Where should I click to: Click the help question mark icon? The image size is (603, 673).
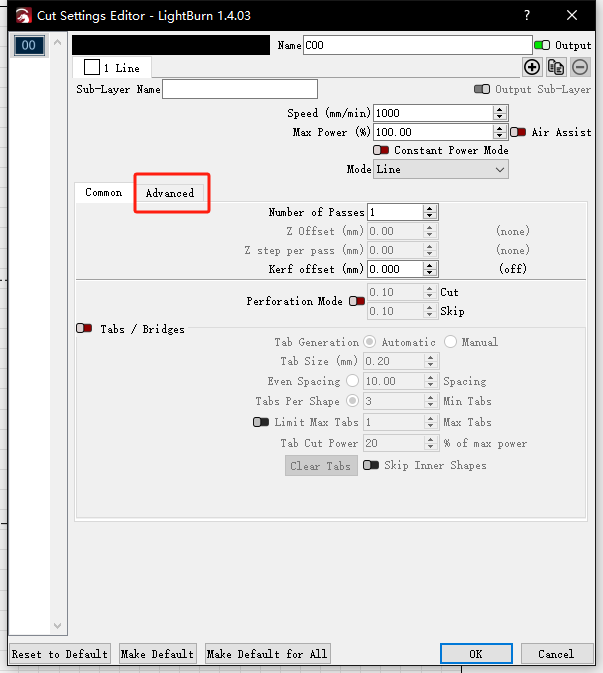pyautogui.click(x=527, y=15)
